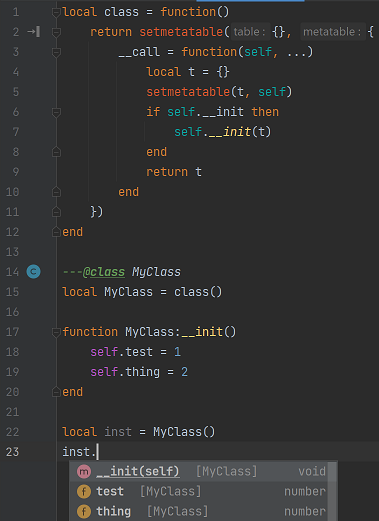Collapse the class function fold on line 1
Image resolution: width=379 pixels, height=521 pixels.
(x=56, y=13)
